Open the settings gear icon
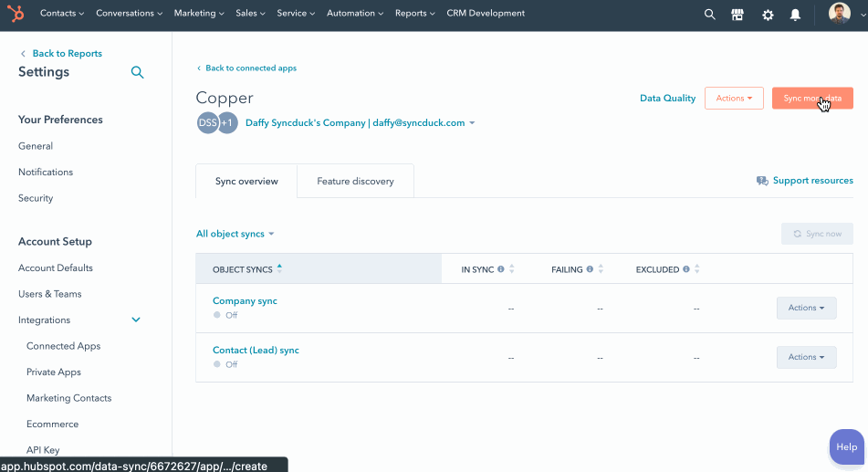868x472 pixels. click(x=768, y=16)
